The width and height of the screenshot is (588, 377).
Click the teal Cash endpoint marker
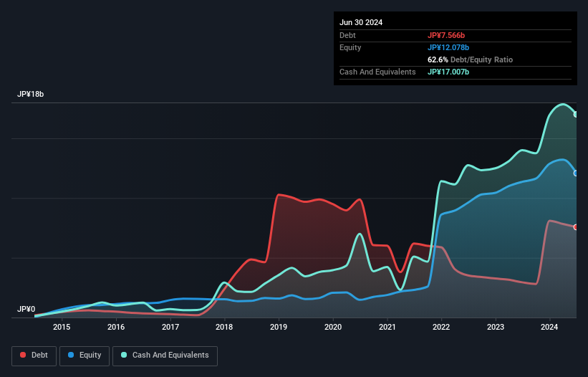coord(577,114)
